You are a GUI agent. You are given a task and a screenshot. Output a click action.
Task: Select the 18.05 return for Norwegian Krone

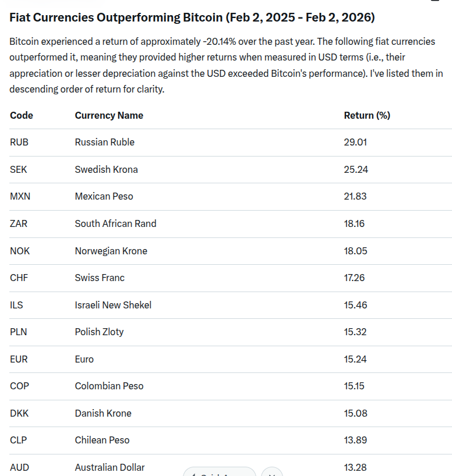(355, 251)
